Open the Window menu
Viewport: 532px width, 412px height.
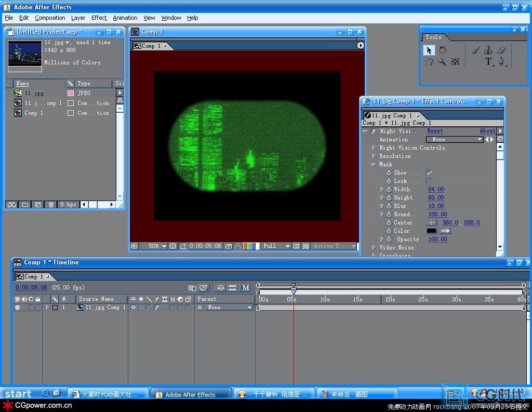(171, 18)
